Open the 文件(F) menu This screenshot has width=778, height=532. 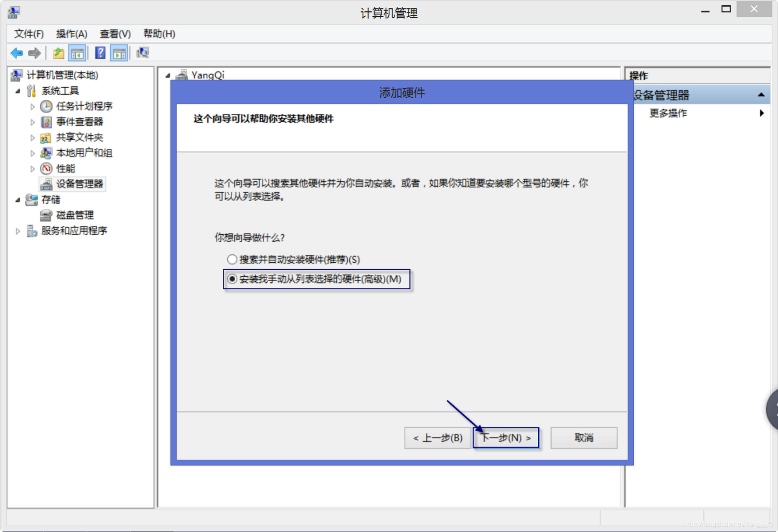click(29, 34)
